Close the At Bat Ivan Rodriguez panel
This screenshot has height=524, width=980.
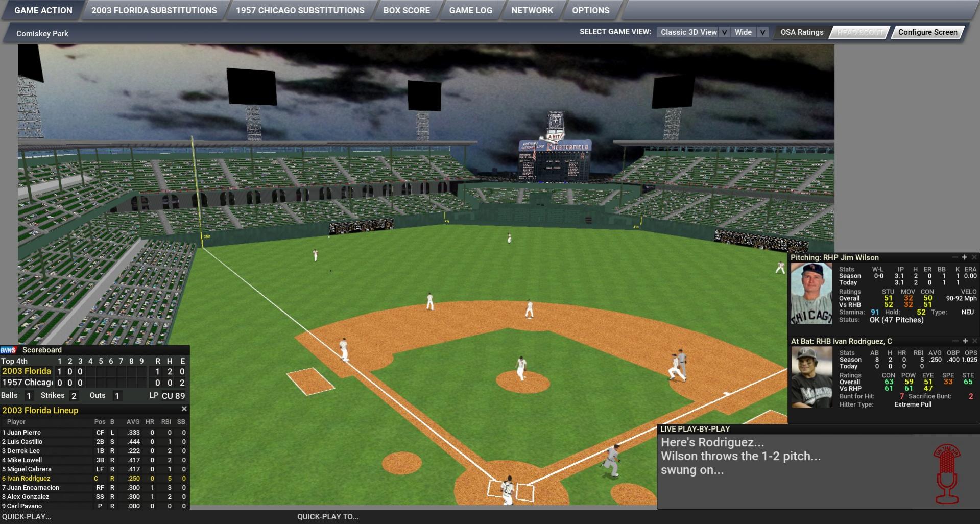[974, 341]
